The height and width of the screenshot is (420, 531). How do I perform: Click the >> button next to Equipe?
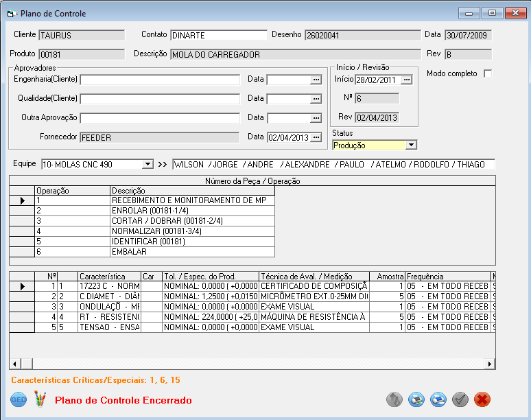tap(163, 165)
